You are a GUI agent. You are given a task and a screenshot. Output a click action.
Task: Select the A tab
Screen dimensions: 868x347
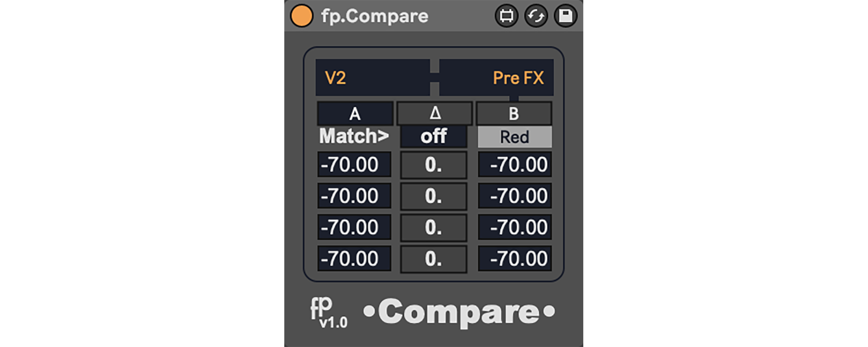(x=355, y=114)
